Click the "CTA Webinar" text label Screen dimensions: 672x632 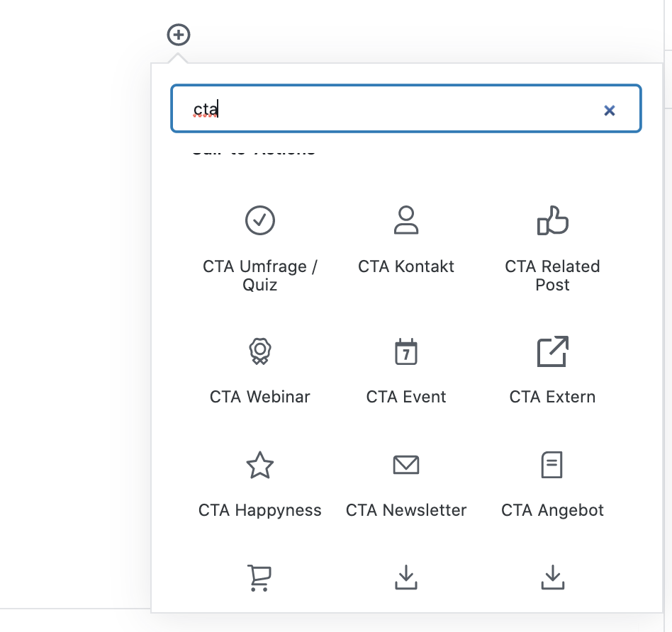click(260, 397)
